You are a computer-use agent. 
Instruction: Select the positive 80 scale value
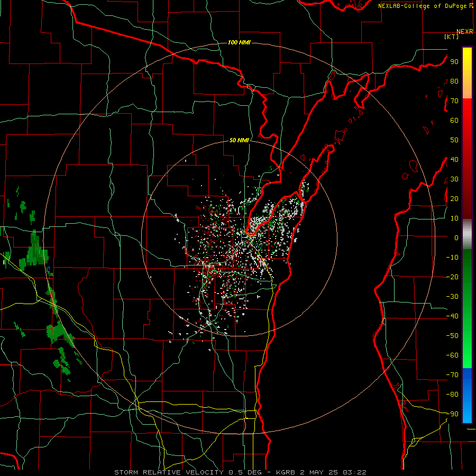coord(454,81)
